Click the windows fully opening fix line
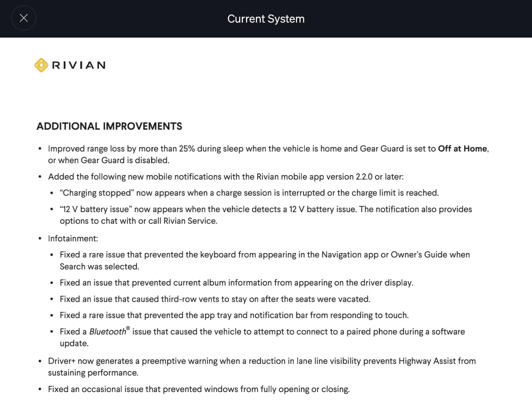Viewport: 532px width, 417px height. pos(199,389)
